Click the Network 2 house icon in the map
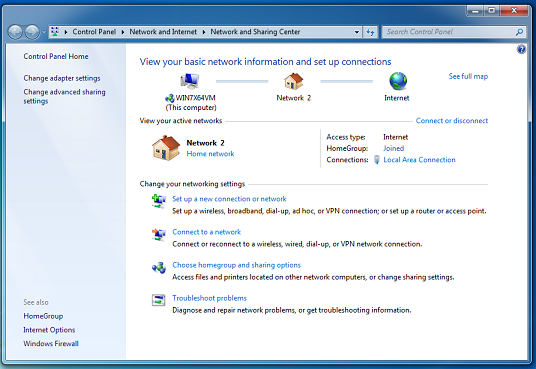The width and height of the screenshot is (536, 369). click(x=294, y=81)
